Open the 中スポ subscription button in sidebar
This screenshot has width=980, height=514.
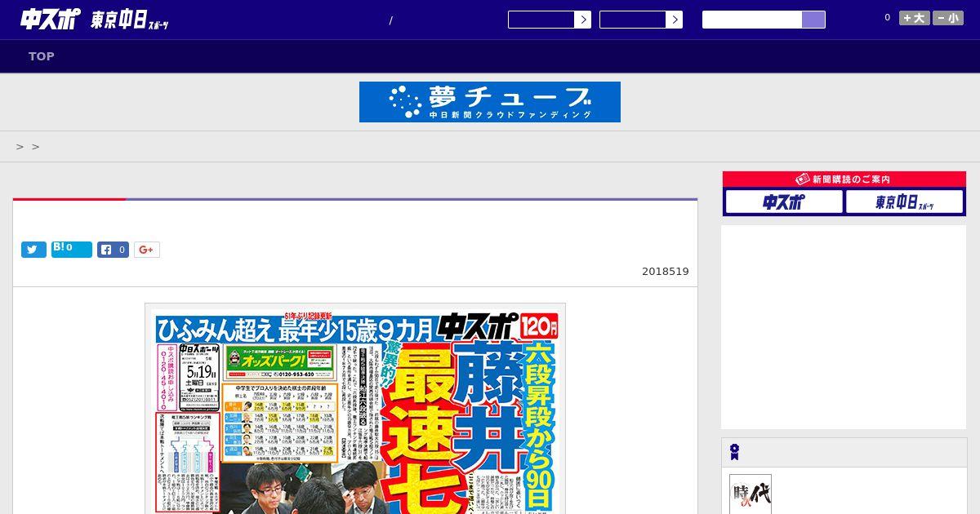(x=783, y=202)
